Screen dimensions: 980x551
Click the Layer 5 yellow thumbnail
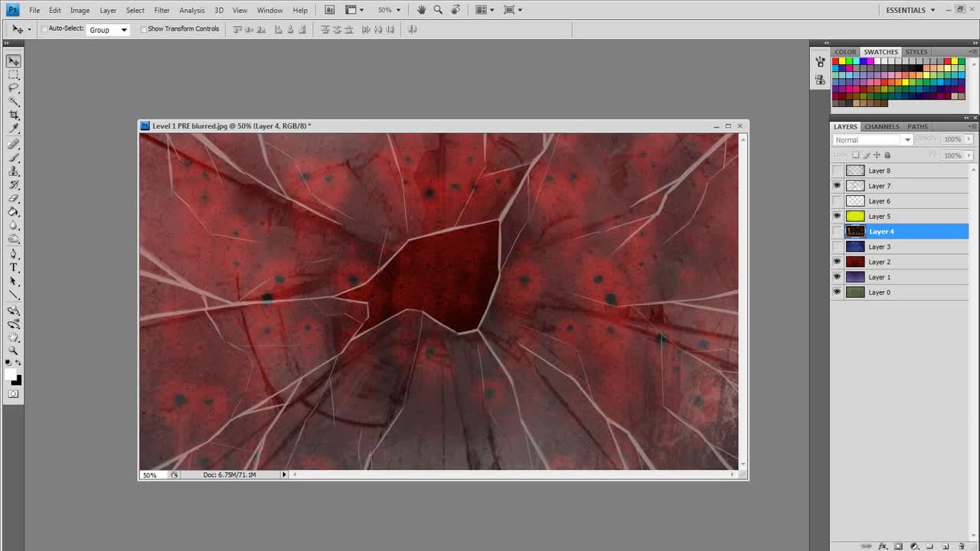pyautogui.click(x=855, y=216)
